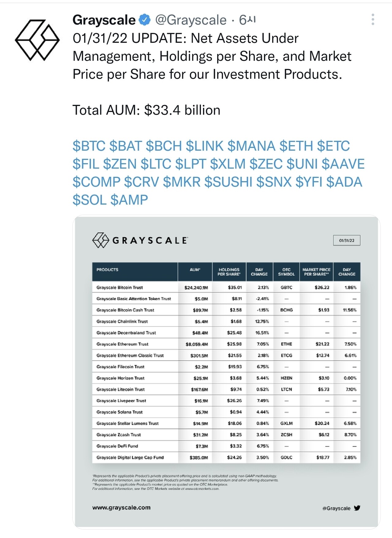Screen dimensions: 392x538
Task: Tap the $XLM cashtag
Action: coord(228,164)
